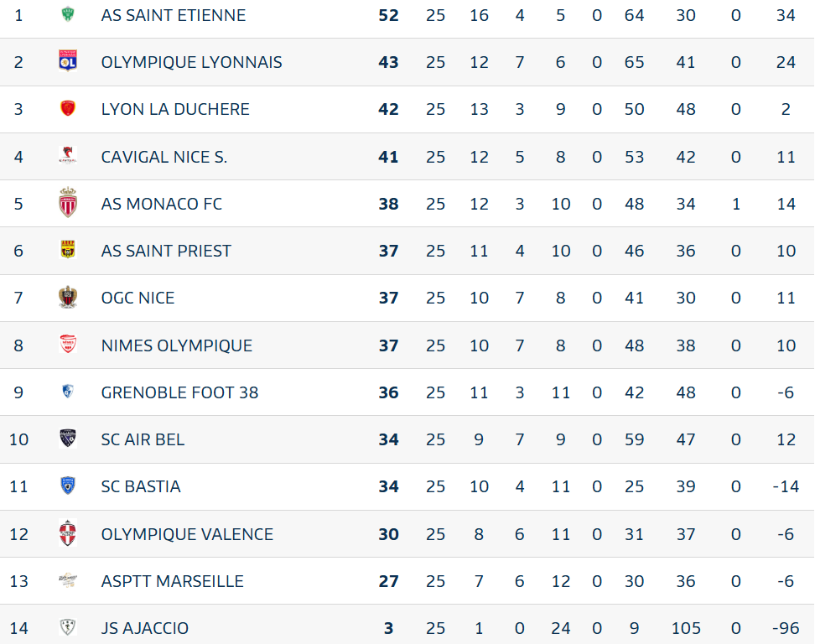Select the SC Air Bel badge
Image resolution: width=815 pixels, height=644 pixels.
pyautogui.click(x=68, y=439)
